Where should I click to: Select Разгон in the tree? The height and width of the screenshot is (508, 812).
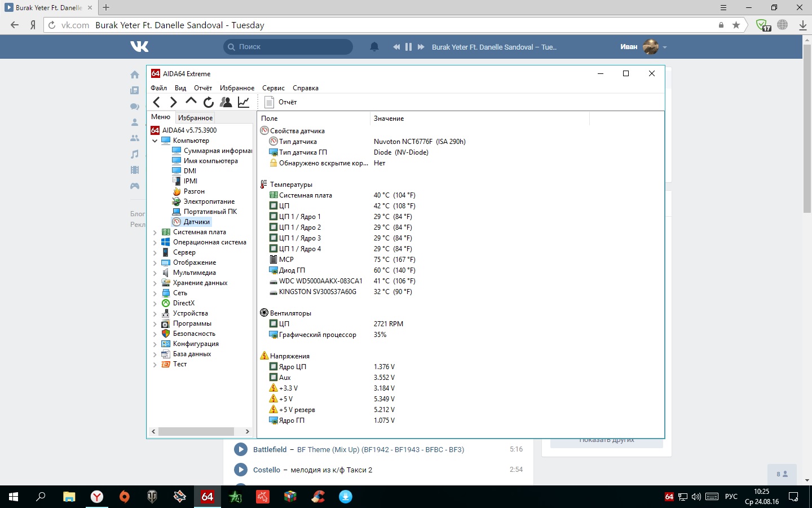194,191
